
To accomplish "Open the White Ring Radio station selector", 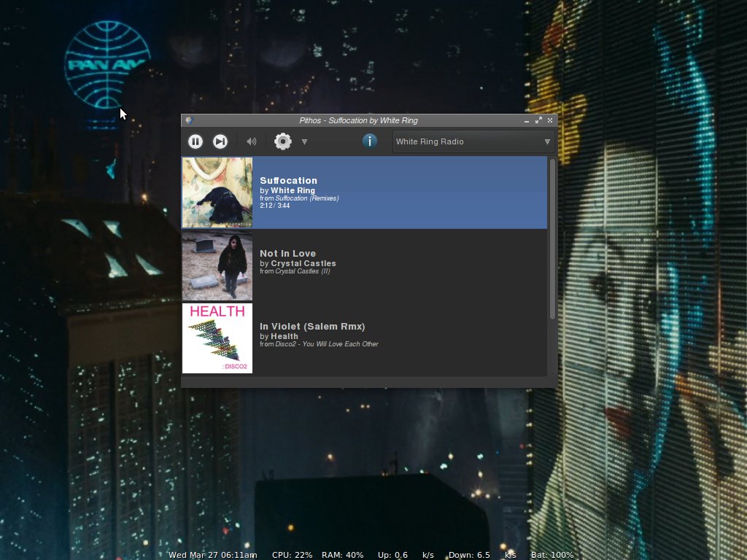I will [x=471, y=141].
